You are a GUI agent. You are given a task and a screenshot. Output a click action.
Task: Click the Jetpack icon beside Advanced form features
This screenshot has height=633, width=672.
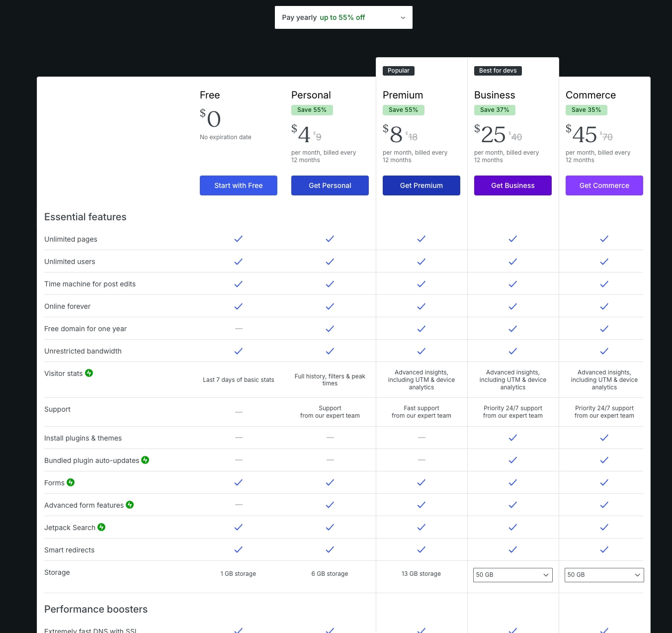[x=130, y=505]
